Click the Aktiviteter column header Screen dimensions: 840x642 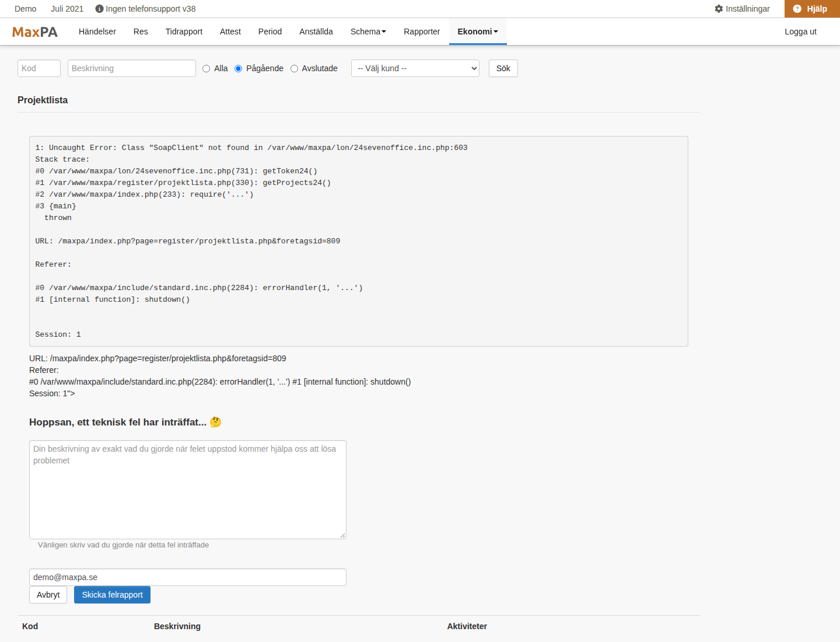pos(467,626)
